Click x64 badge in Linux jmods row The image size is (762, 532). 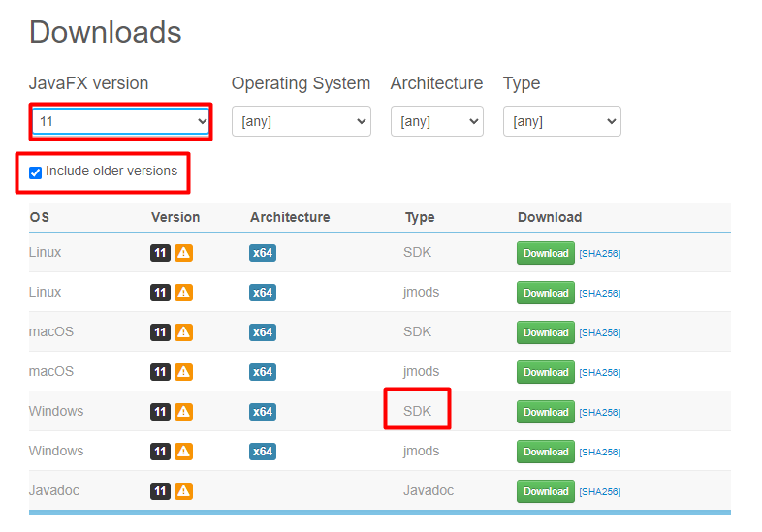coord(263,293)
